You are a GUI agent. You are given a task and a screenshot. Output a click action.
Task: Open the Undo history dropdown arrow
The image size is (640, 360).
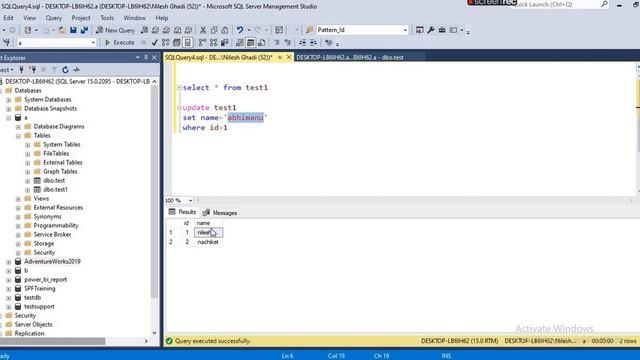pos(249,30)
